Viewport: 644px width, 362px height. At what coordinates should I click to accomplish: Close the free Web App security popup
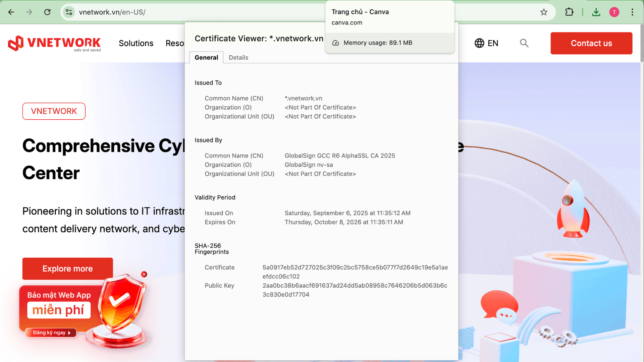(x=144, y=274)
